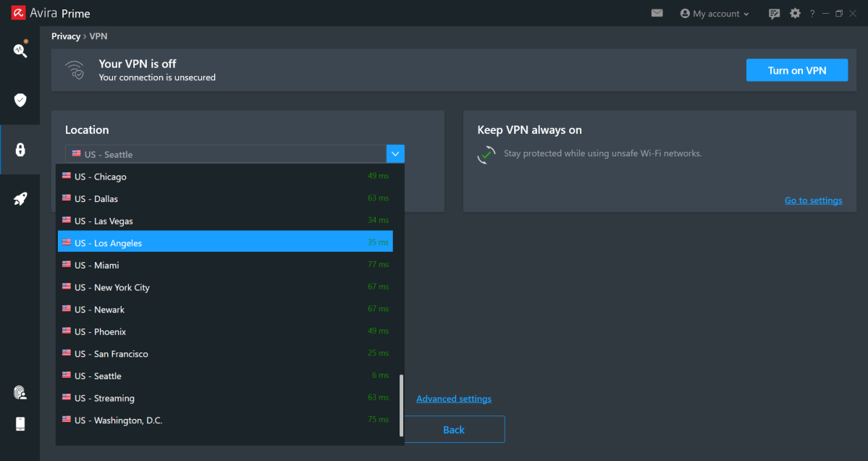Click the VPN wifi shield status icon
This screenshot has width=868, height=461.
[75, 70]
